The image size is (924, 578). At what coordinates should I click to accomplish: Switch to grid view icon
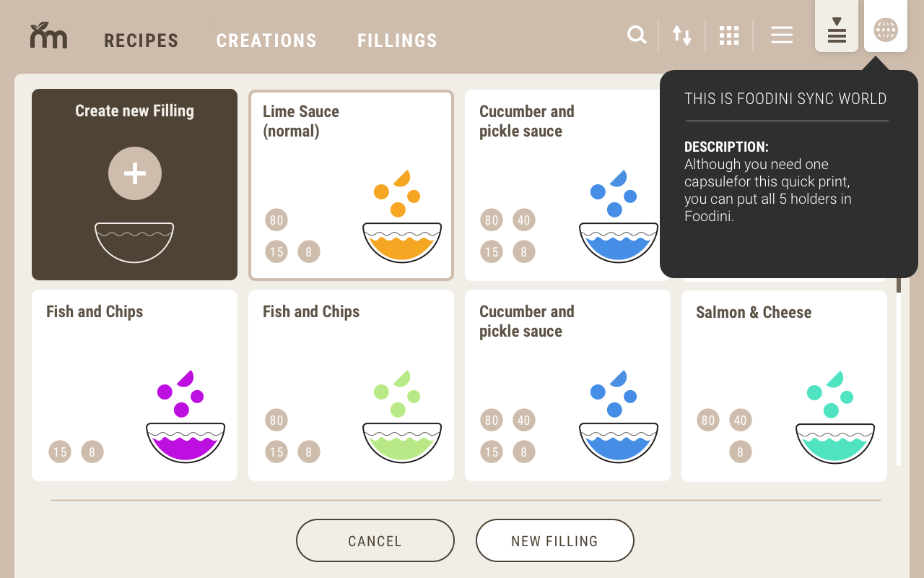coord(729,35)
